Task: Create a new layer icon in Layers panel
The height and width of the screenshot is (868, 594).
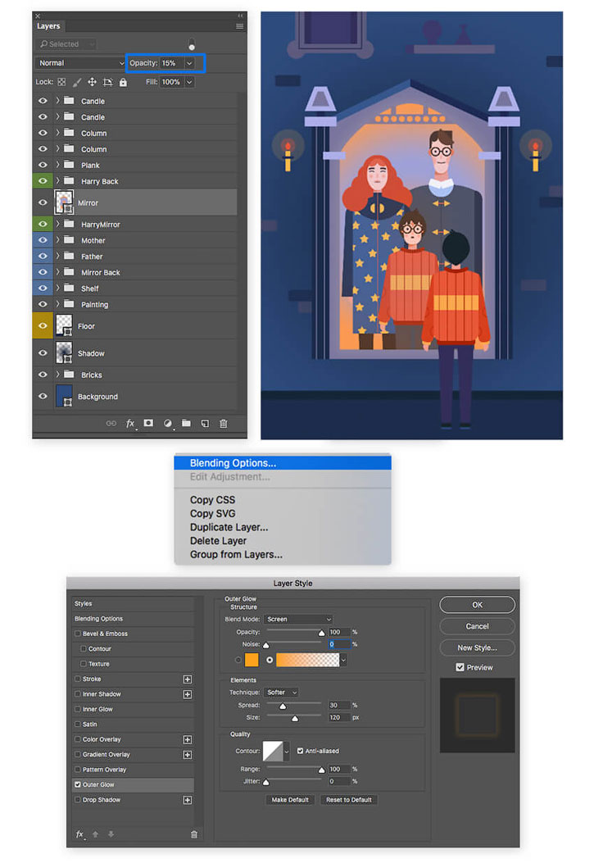Action: tap(205, 424)
